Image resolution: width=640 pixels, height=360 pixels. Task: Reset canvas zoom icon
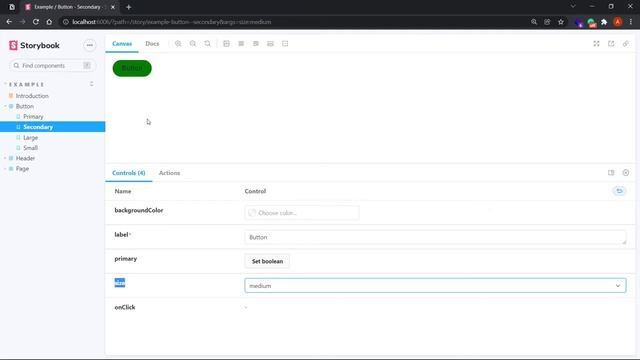coord(207,44)
